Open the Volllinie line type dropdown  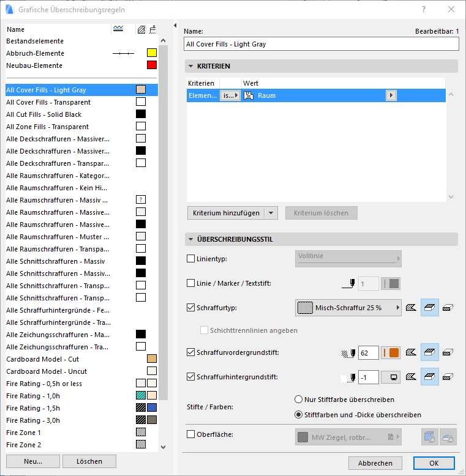click(x=348, y=259)
